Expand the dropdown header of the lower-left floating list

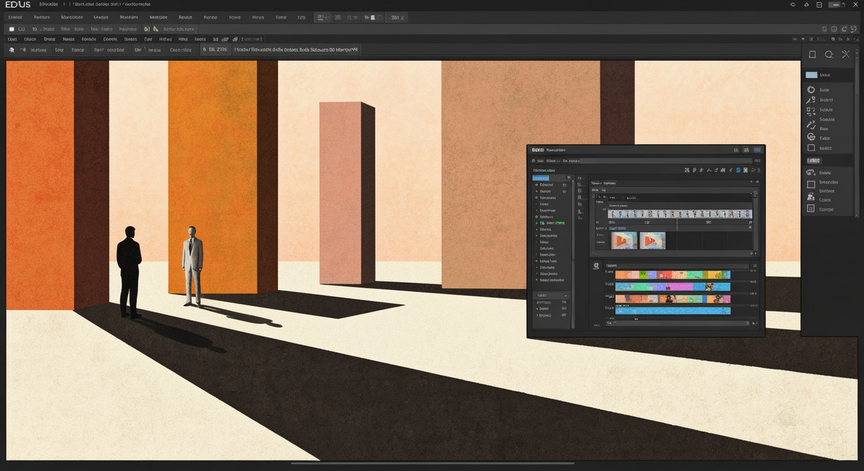pos(550,295)
